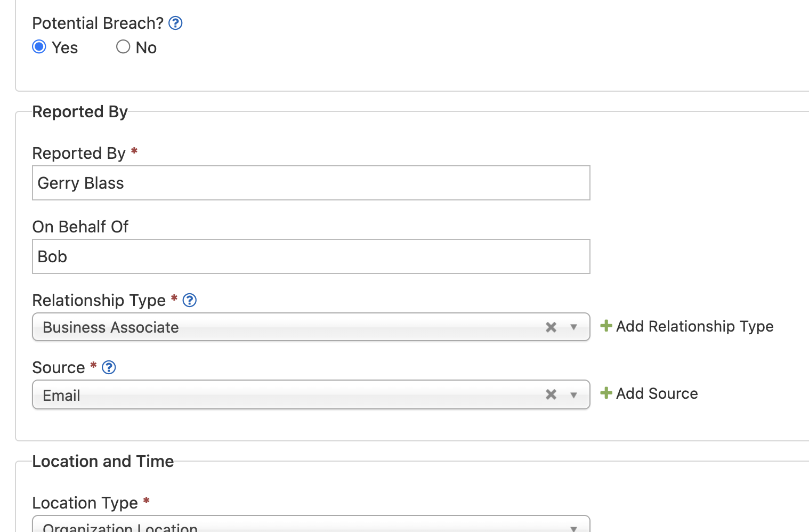Click Add Relationship Type link
809x532 pixels.
[x=694, y=326]
